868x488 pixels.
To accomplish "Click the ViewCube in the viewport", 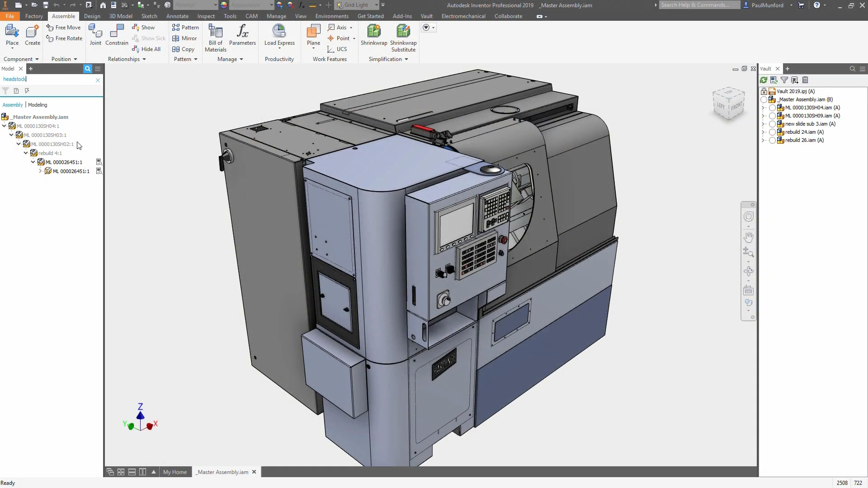I will (x=728, y=104).
